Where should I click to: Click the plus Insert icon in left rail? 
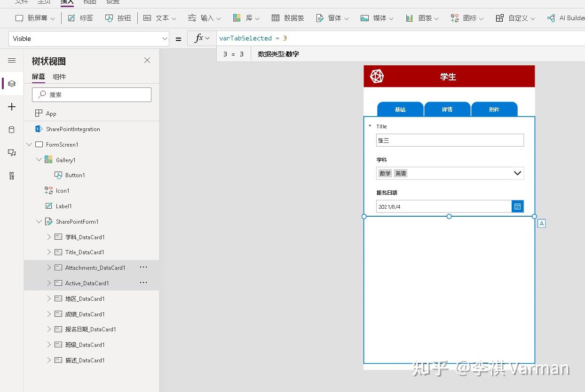pyautogui.click(x=11, y=107)
